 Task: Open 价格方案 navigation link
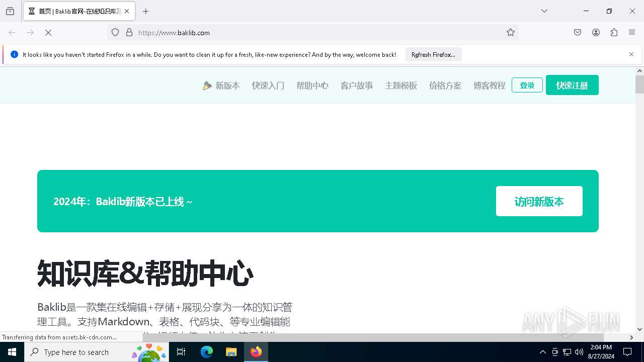(x=445, y=85)
